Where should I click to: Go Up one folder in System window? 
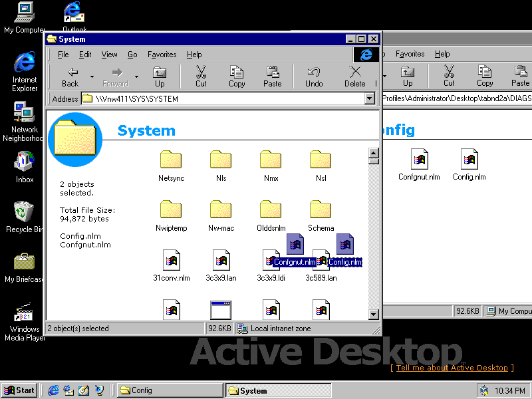pos(160,77)
